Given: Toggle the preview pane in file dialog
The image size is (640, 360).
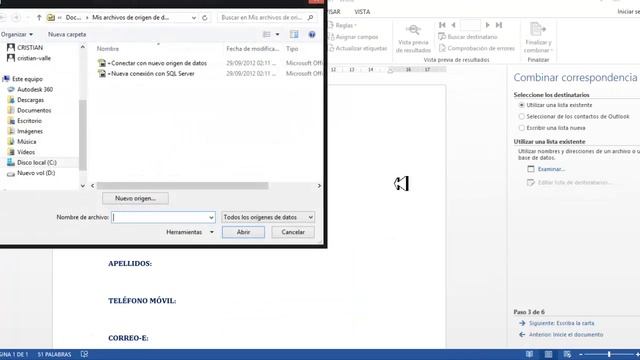Looking at the screenshot, I should pyautogui.click(x=294, y=34).
